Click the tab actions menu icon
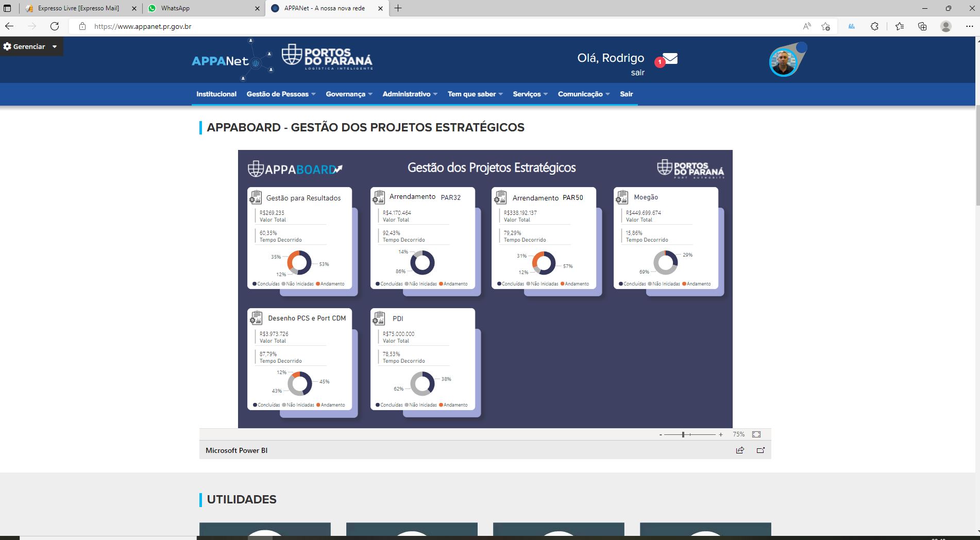 (7, 8)
